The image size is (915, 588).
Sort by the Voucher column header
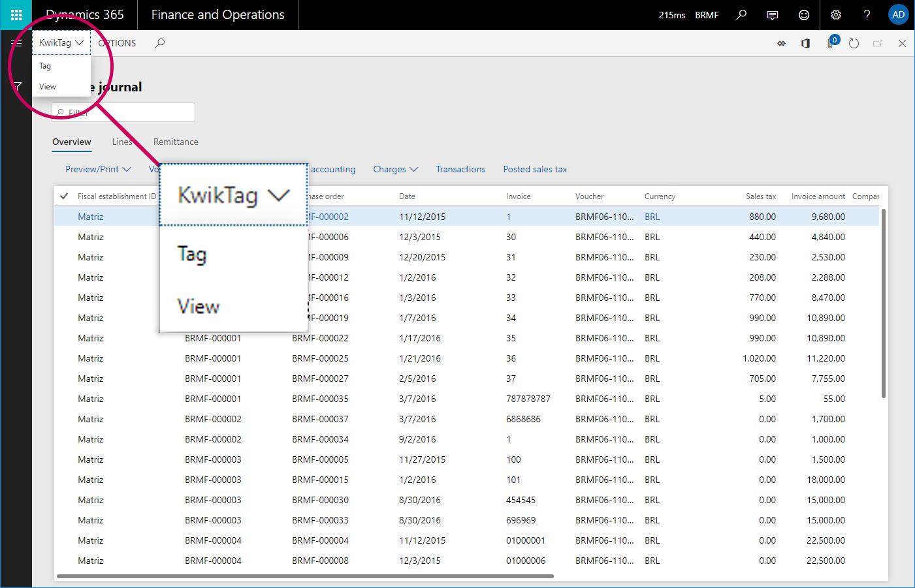click(x=589, y=196)
